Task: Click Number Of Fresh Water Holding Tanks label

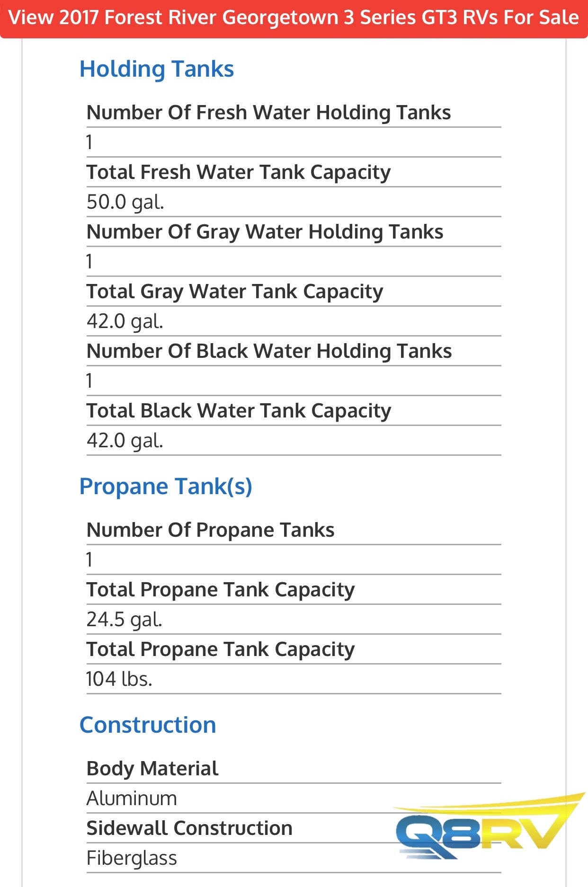Action: click(x=268, y=113)
